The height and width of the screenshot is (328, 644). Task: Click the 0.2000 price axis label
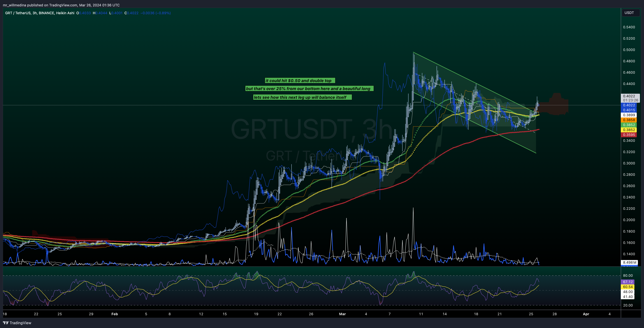pyautogui.click(x=629, y=220)
